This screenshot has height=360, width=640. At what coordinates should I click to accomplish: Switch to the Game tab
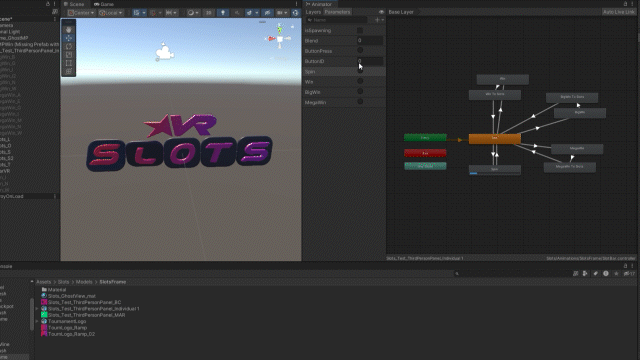pyautogui.click(x=104, y=4)
